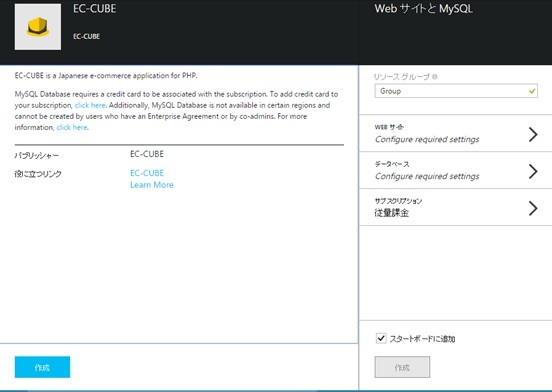Viewport: 552px width, 392px height.
Task: Expand the サブスクリプション 従量課金 chevron
Action: pos(533,208)
